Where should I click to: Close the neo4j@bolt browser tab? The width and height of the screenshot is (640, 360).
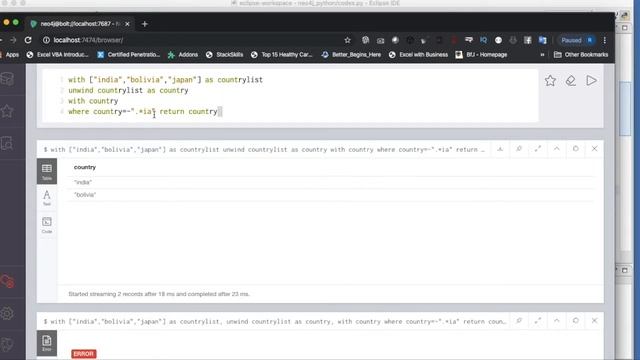tap(127, 24)
